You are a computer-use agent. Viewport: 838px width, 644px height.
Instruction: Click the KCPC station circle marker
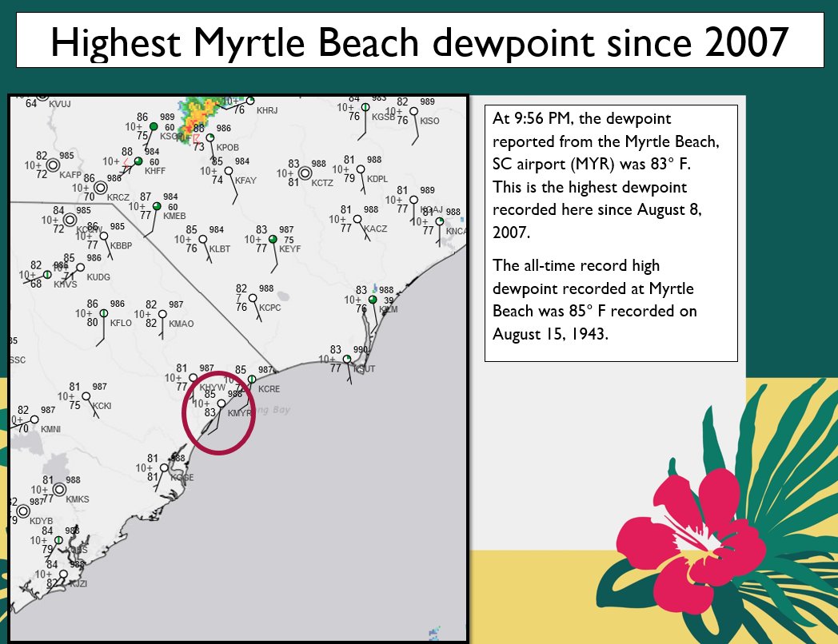point(252,298)
